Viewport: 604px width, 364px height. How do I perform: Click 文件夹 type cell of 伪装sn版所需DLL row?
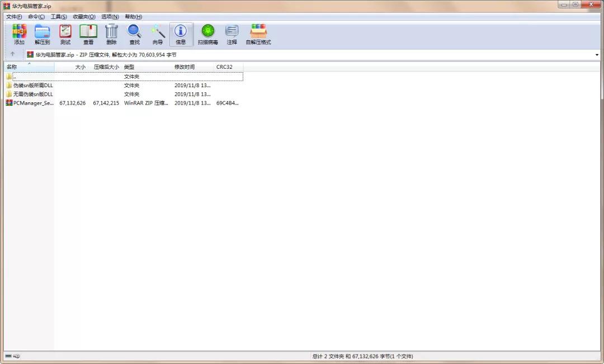[x=132, y=85]
